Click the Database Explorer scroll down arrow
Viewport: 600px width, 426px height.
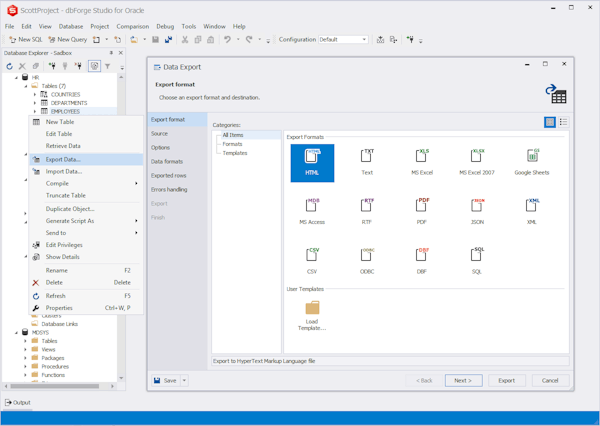pyautogui.click(x=121, y=378)
